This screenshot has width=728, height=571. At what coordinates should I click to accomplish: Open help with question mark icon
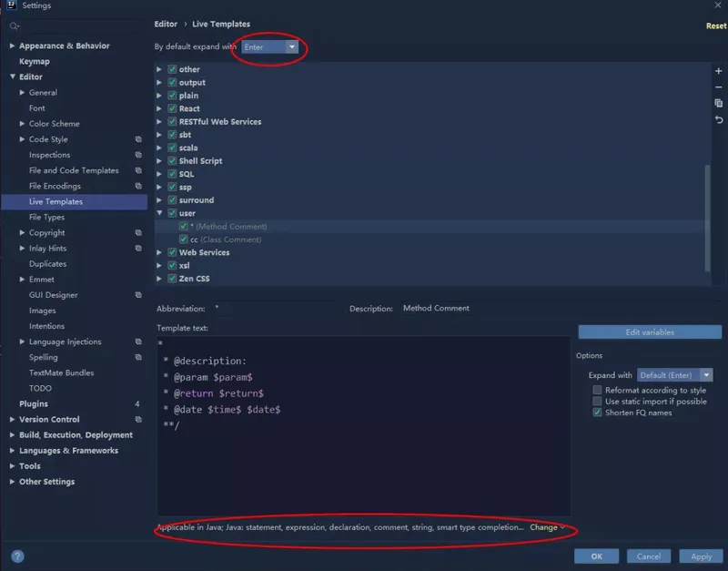pyautogui.click(x=17, y=556)
